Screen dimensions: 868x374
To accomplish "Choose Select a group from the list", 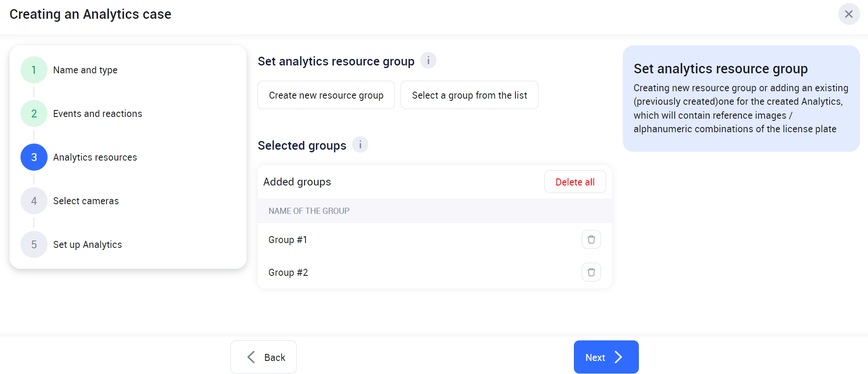I will click(x=469, y=95).
